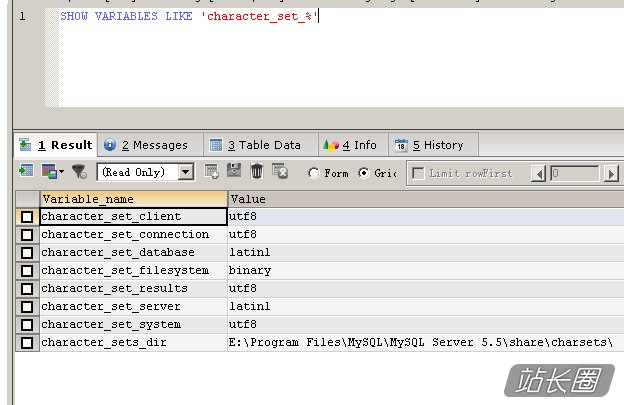The height and width of the screenshot is (405, 624).
Task: Open the arrow beside copy result icon
Action: [x=61, y=172]
